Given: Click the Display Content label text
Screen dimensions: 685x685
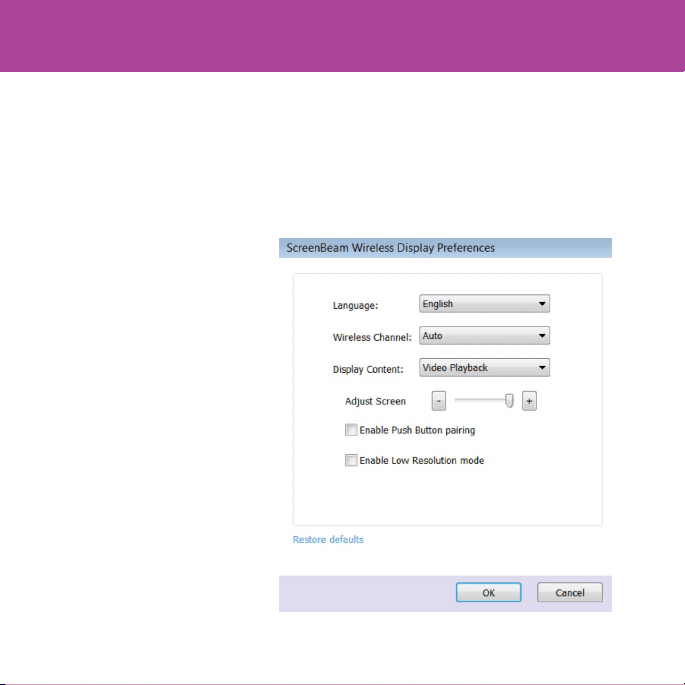Looking at the screenshot, I should click(368, 369).
